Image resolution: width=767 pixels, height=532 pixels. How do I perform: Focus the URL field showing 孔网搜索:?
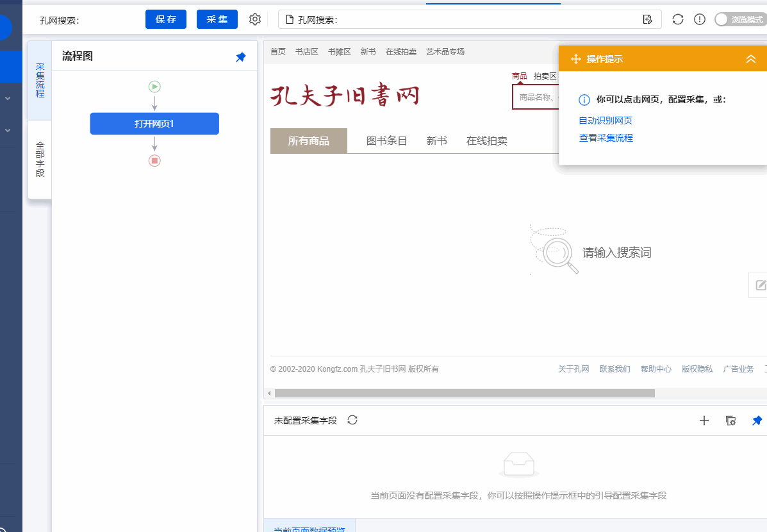coord(470,20)
